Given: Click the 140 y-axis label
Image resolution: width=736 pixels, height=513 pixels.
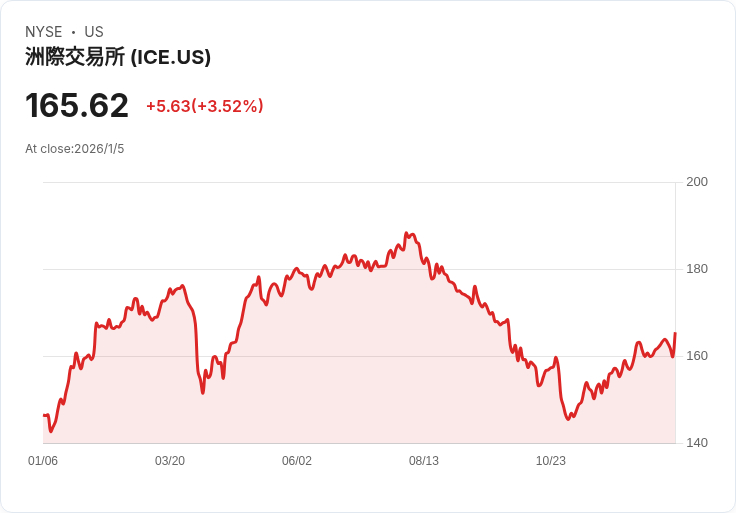Looking at the screenshot, I should click(697, 443).
